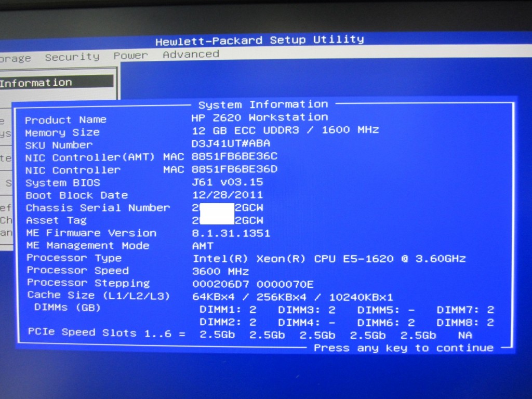532x399 pixels.
Task: Click the DIMM6: 2 entry
Action: pyautogui.click(x=386, y=323)
